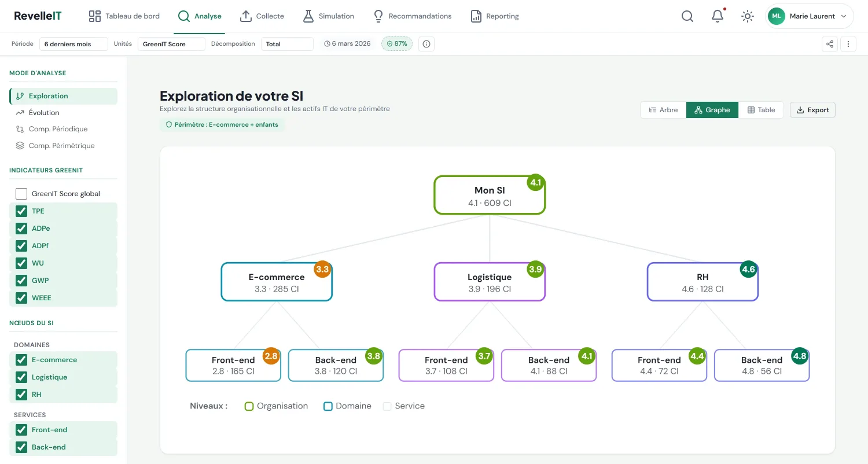Expand the Marie Laurent account menu

[810, 16]
